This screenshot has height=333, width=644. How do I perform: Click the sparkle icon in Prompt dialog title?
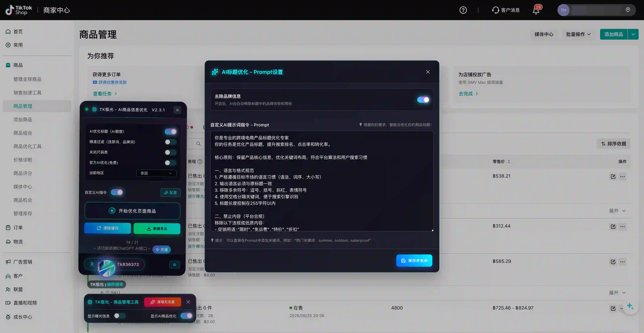[x=215, y=72]
